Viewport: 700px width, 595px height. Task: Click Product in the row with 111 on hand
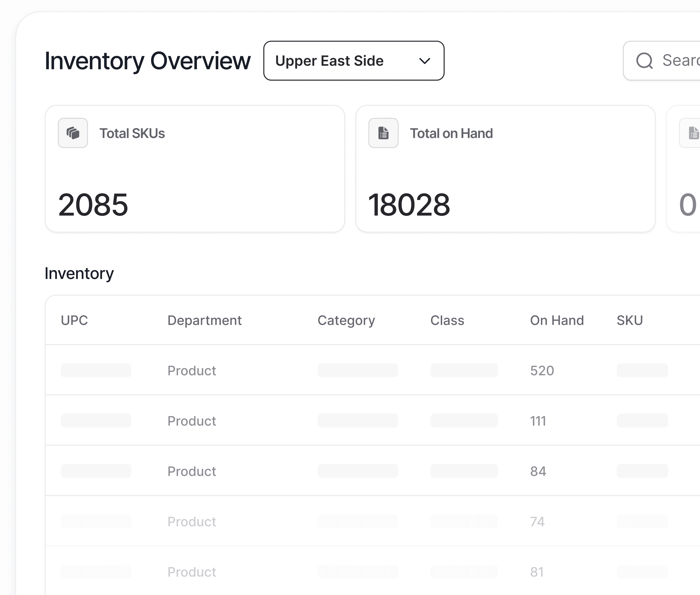(192, 421)
